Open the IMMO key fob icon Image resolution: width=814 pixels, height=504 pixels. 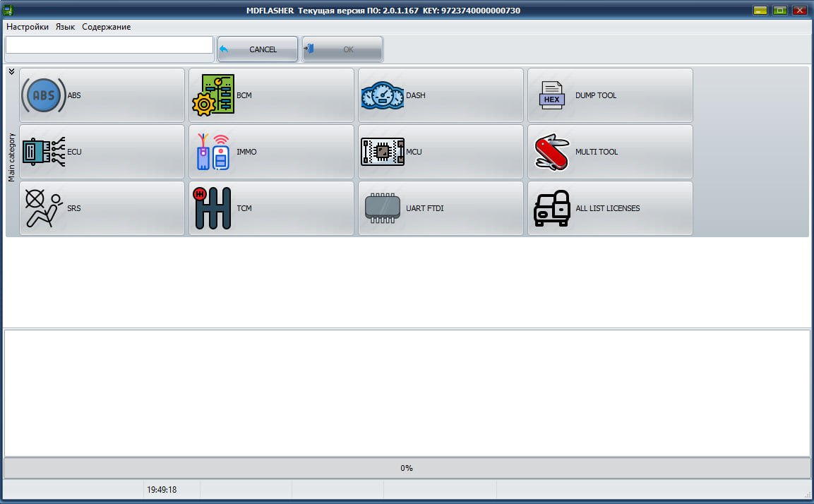[x=213, y=152]
